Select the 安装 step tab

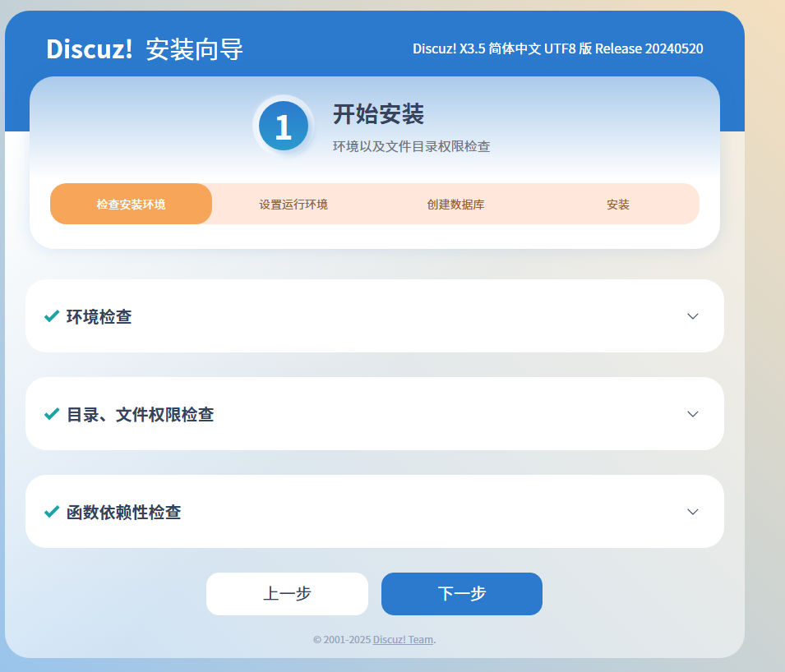pyautogui.click(x=618, y=205)
